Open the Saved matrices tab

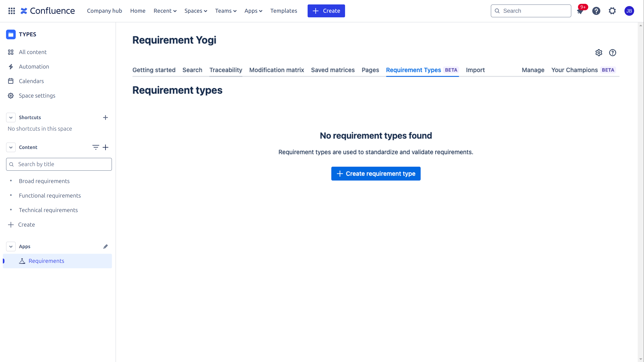click(333, 70)
